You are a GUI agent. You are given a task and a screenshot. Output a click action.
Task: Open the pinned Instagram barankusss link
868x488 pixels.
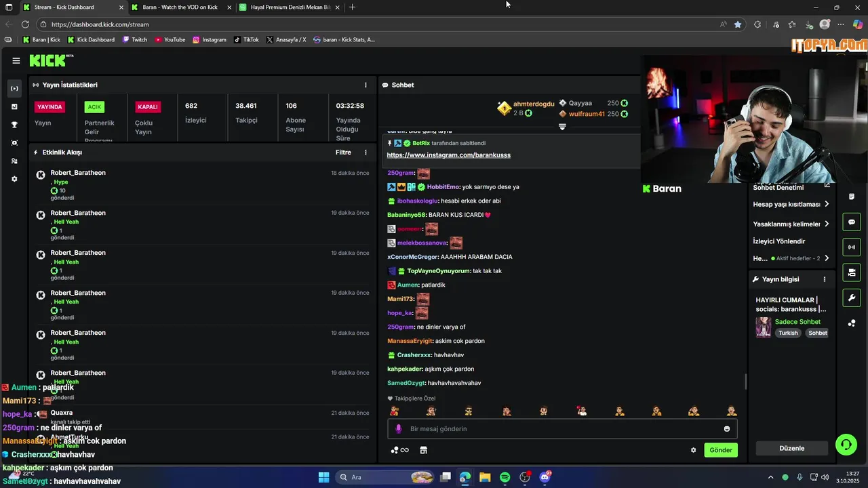coord(448,155)
